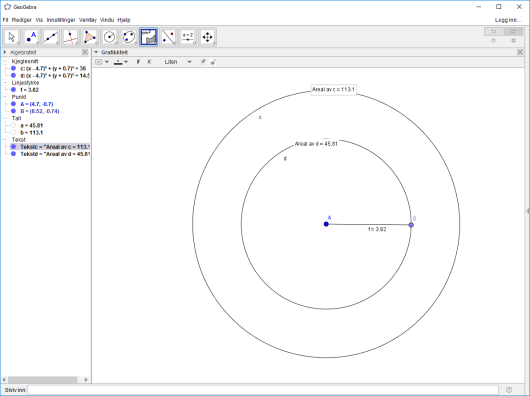Open the toolbar help icon

click(493, 41)
